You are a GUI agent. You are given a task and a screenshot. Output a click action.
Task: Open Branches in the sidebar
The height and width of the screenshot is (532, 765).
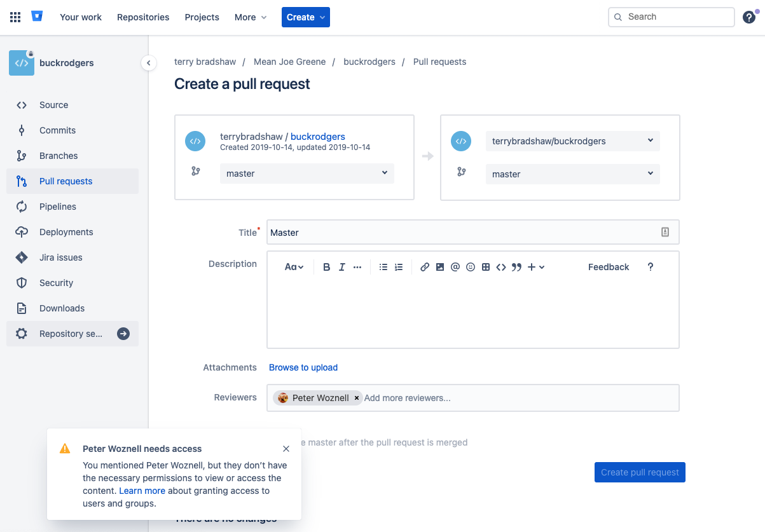click(x=72, y=156)
